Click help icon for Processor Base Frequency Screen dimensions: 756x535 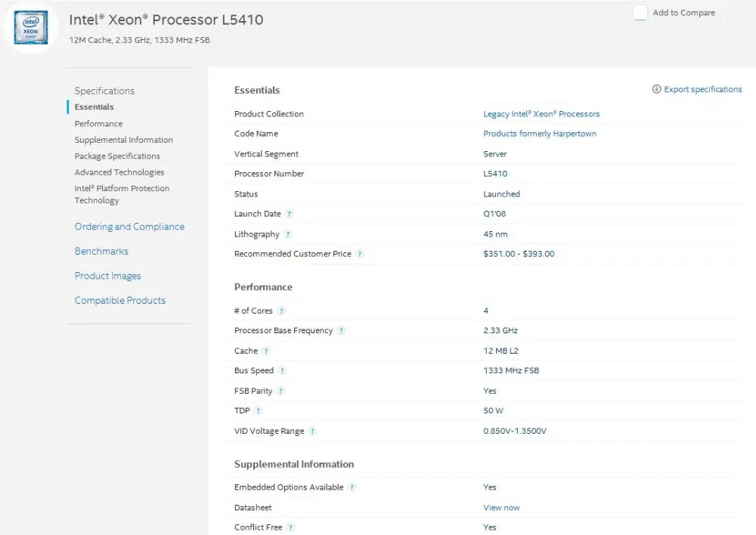click(x=342, y=331)
